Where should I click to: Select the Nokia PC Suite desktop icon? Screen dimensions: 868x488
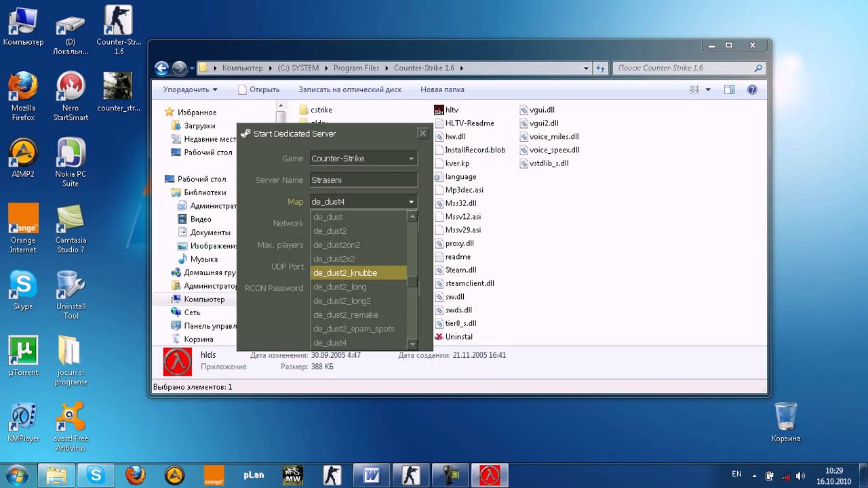(x=71, y=162)
